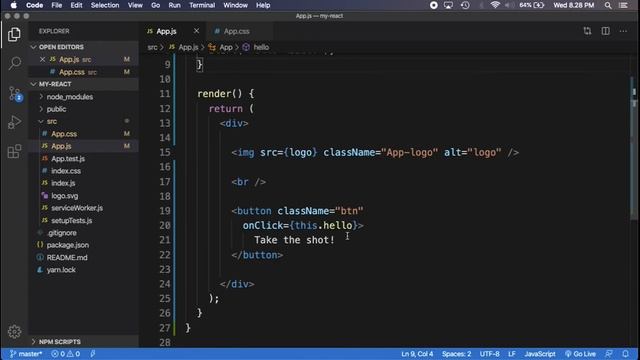Split the editor to the right
This screenshot has width=640, height=360.
[x=605, y=31]
